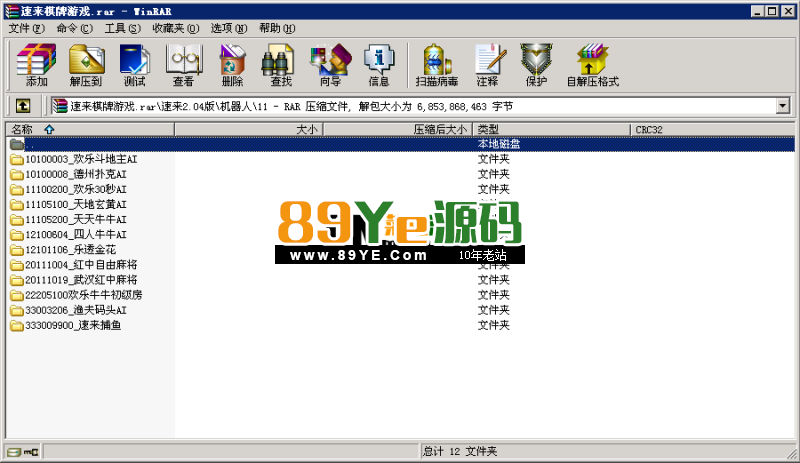Open the 文件(F) menu
The height and width of the screenshot is (463, 800).
(27, 28)
